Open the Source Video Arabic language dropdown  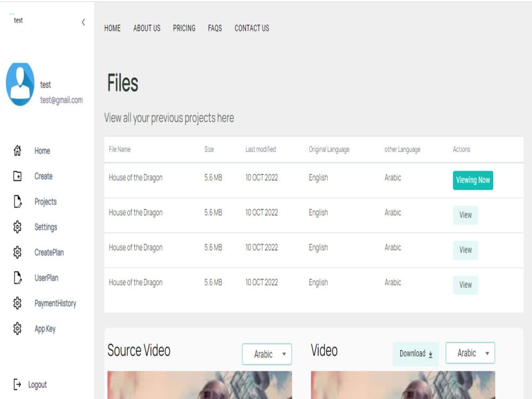pos(267,354)
